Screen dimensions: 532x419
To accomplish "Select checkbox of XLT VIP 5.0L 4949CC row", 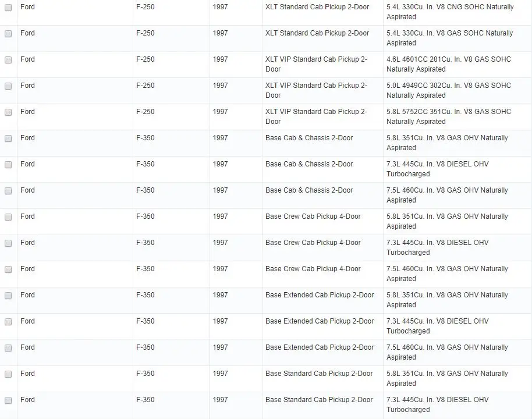I will (x=8, y=86).
